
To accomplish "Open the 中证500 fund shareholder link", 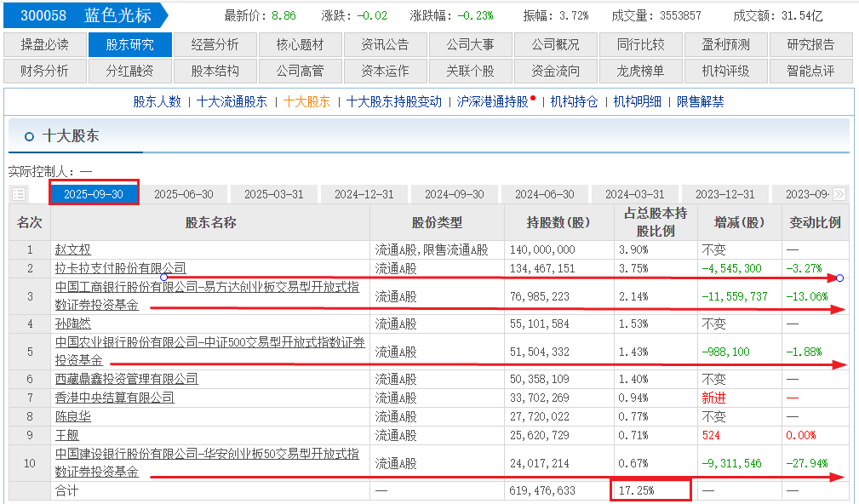I will click(209, 351).
